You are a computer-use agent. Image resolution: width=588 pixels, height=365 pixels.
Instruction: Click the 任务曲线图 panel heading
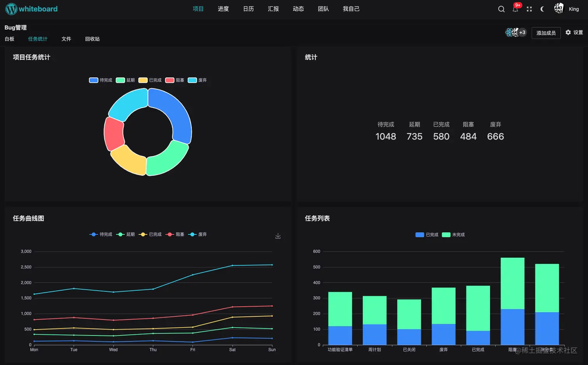[28, 218]
